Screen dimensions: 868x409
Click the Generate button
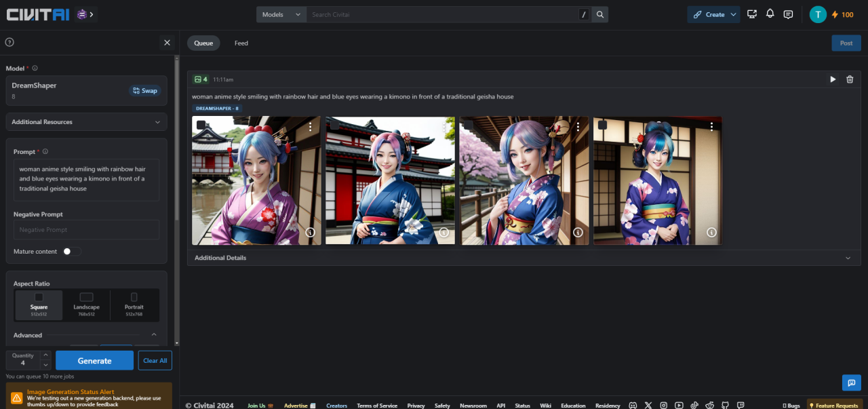pos(94,361)
